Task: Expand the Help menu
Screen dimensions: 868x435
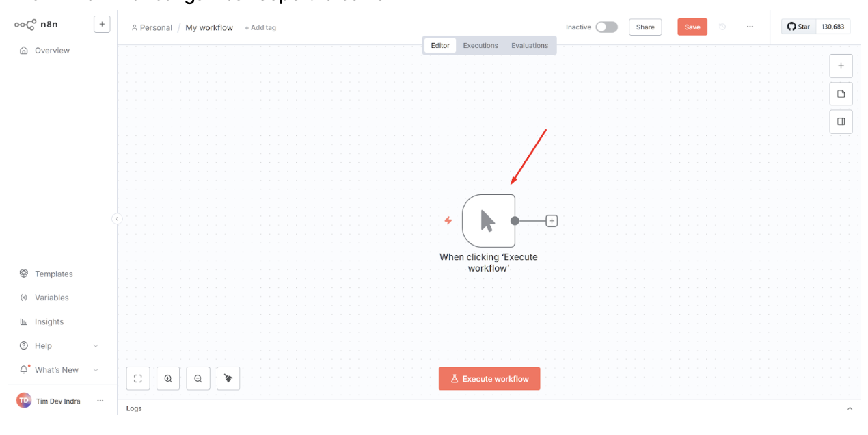Action: point(96,346)
